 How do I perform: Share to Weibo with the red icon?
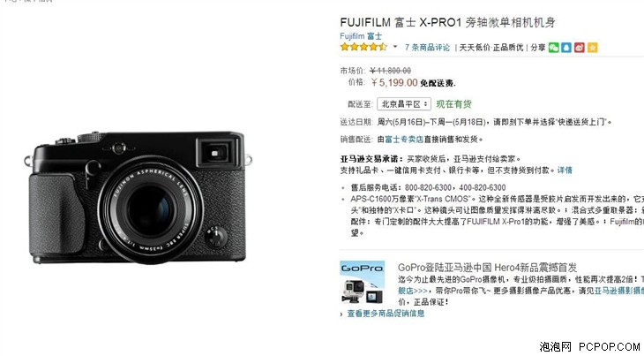tap(580, 48)
